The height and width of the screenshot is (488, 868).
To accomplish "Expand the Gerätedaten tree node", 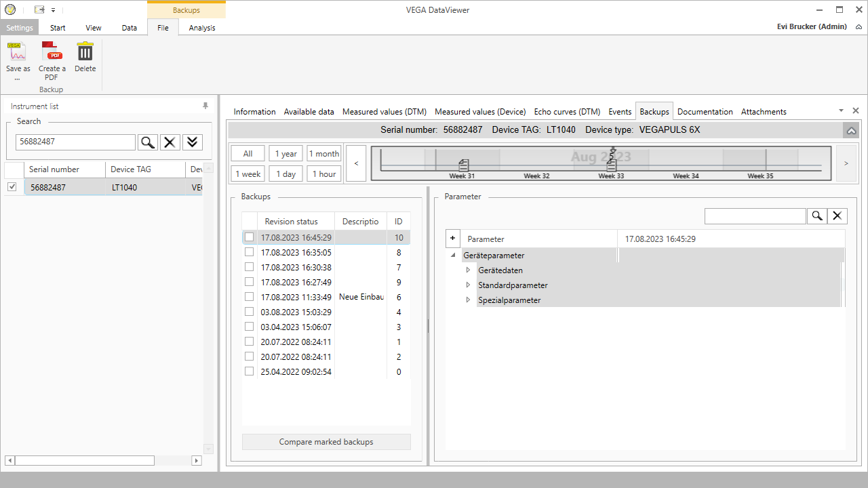I will 468,270.
